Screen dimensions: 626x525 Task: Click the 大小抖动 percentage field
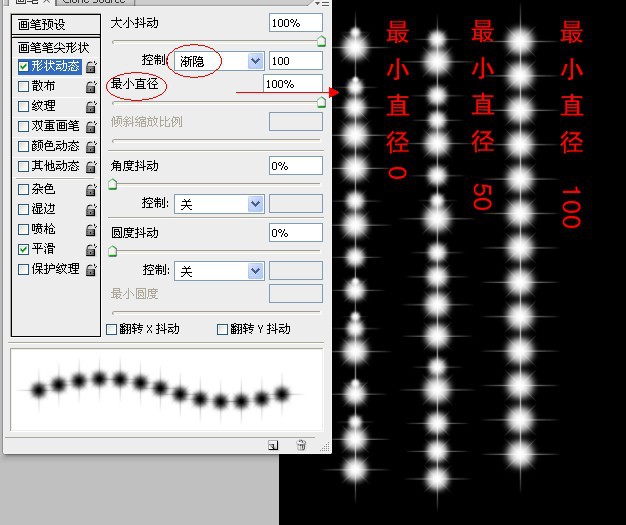(x=296, y=23)
